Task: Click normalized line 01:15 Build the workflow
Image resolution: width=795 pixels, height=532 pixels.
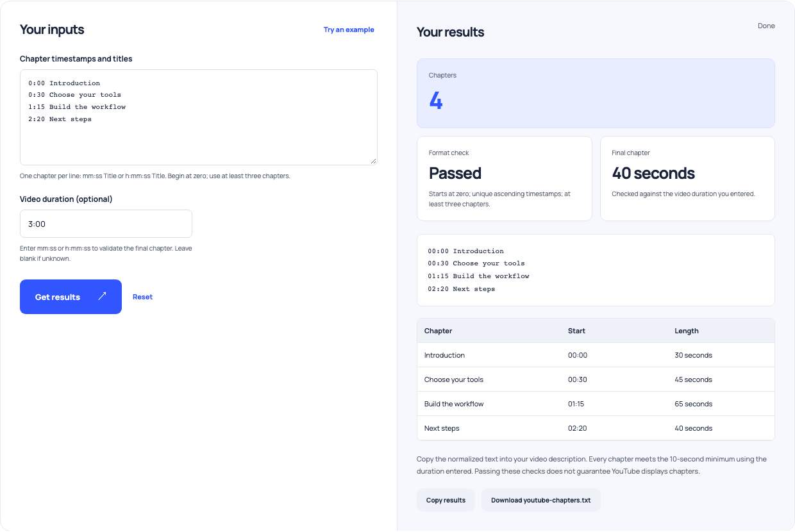Action: pyautogui.click(x=479, y=276)
